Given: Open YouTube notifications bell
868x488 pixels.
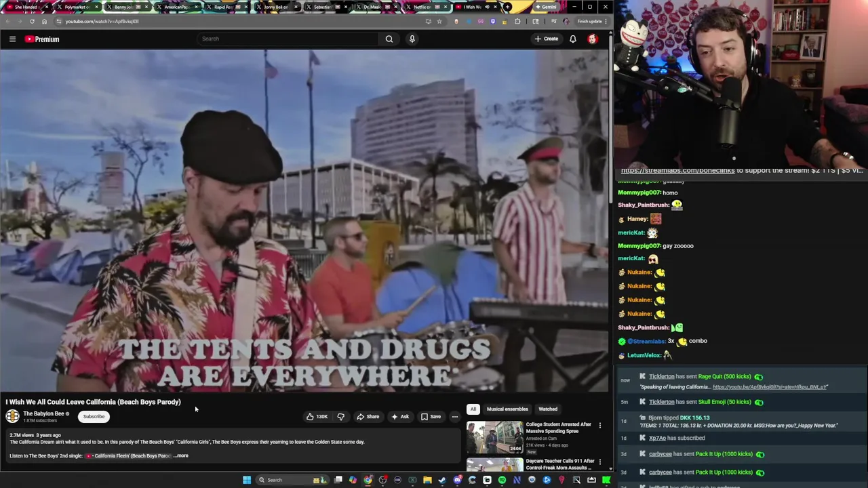Looking at the screenshot, I should pyautogui.click(x=573, y=39).
